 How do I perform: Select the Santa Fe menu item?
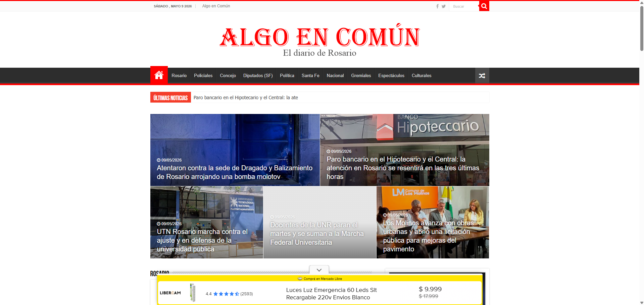coord(310,76)
